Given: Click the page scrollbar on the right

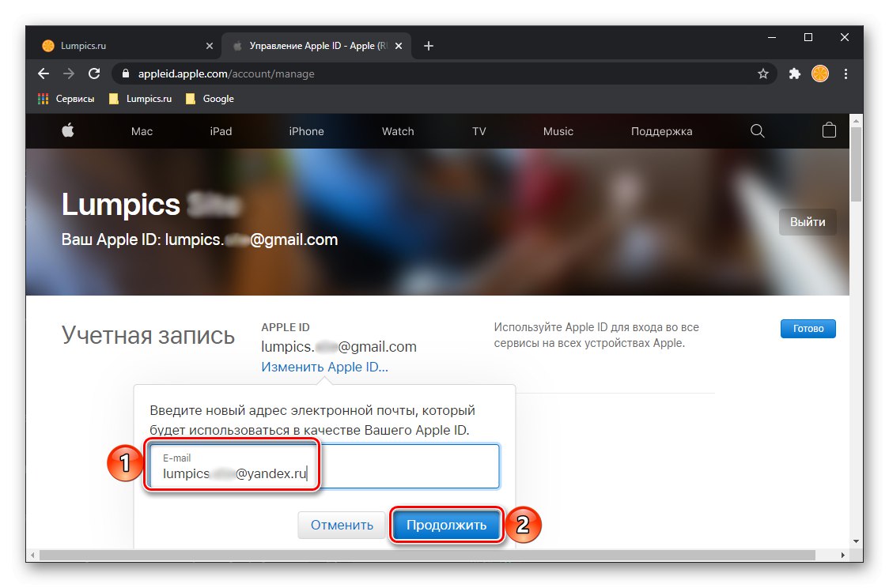Looking at the screenshot, I should coord(858,190).
